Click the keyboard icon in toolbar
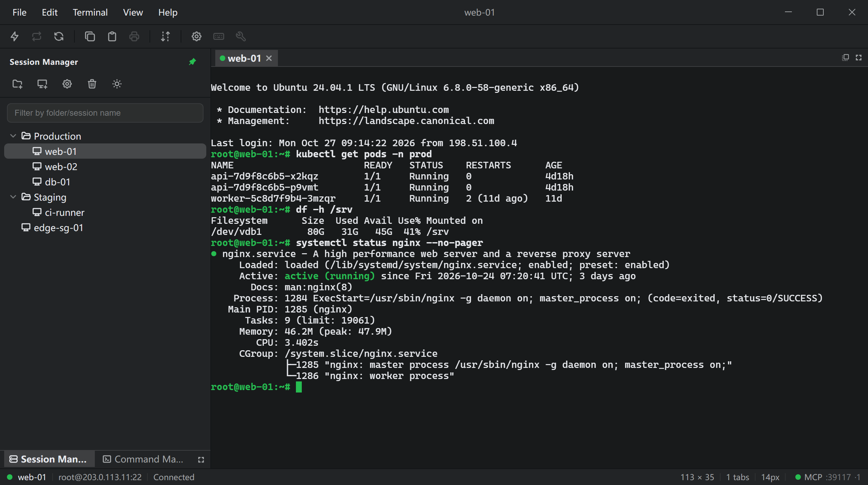This screenshot has width=868, height=485. point(219,36)
